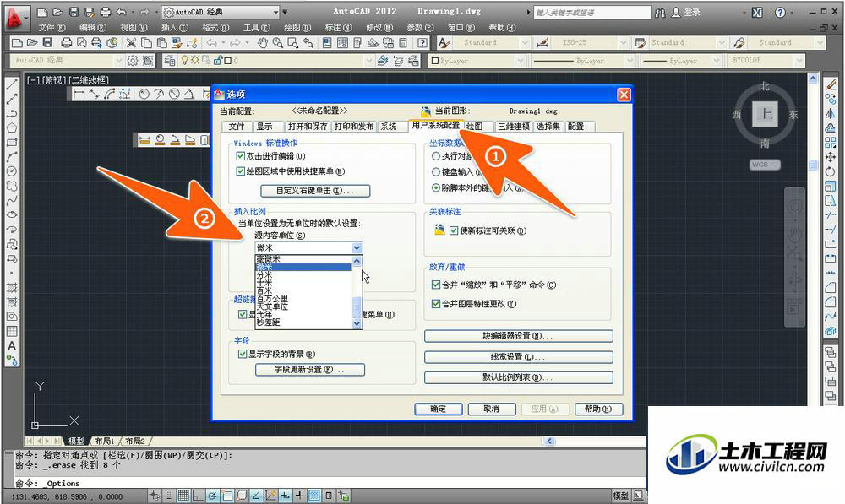This screenshot has height=504, width=845.
Task: Click the Plot printer icon in quick access toolbar
Action: [x=106, y=12]
